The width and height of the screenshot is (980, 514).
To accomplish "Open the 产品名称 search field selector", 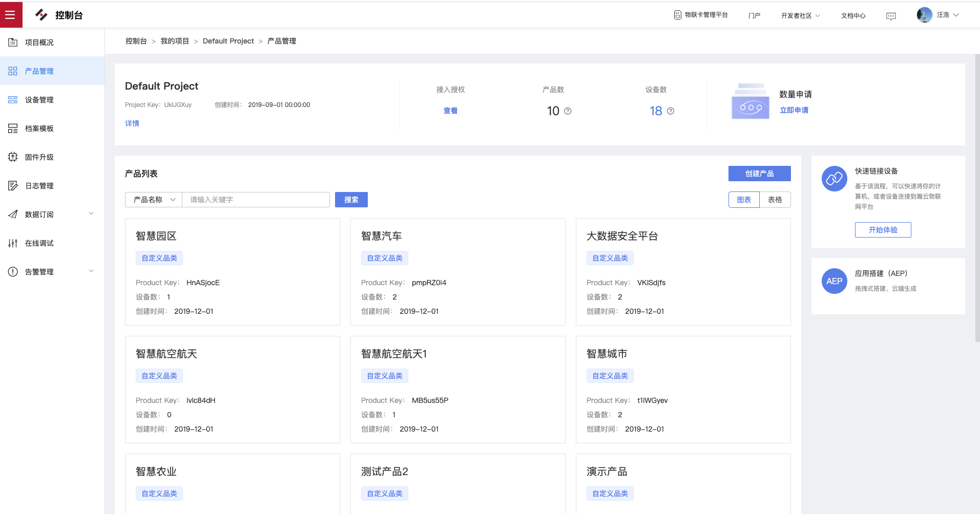I will [154, 200].
